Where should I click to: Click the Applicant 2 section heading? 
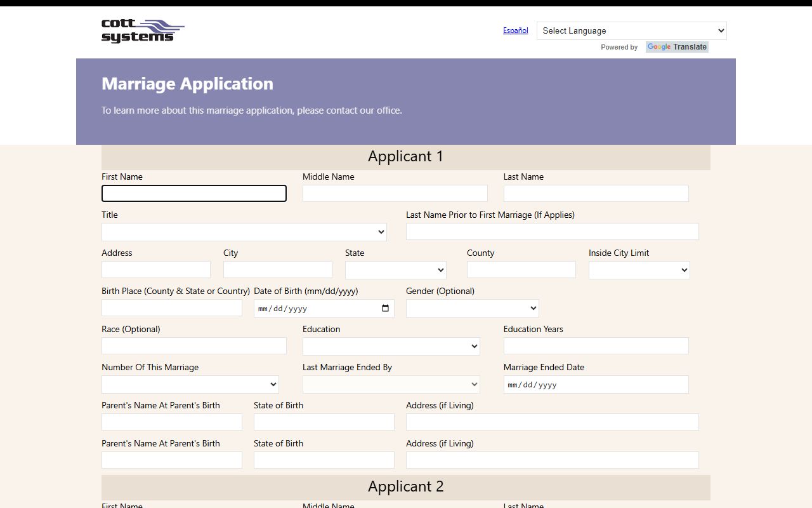(406, 486)
